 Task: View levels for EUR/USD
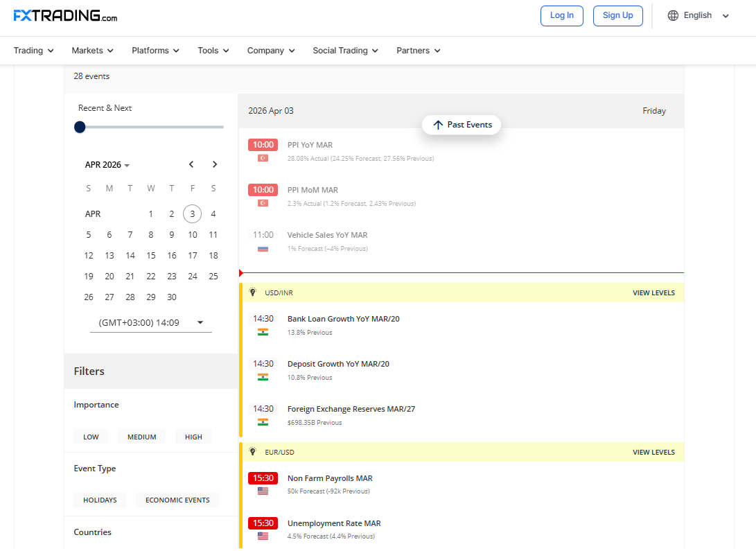pos(653,452)
